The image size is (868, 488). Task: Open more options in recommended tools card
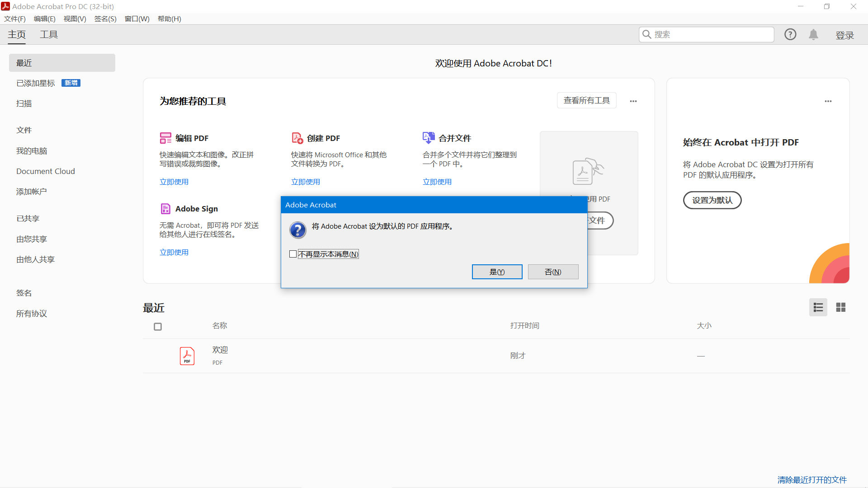[633, 101]
